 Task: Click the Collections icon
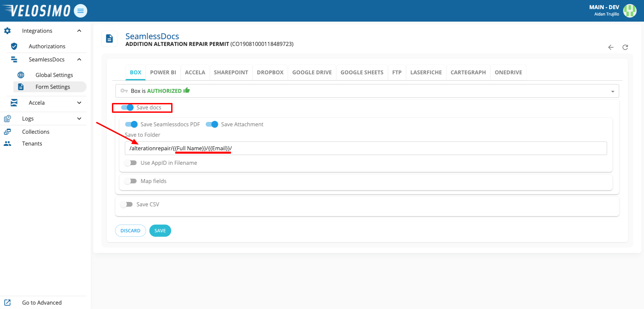(7, 132)
